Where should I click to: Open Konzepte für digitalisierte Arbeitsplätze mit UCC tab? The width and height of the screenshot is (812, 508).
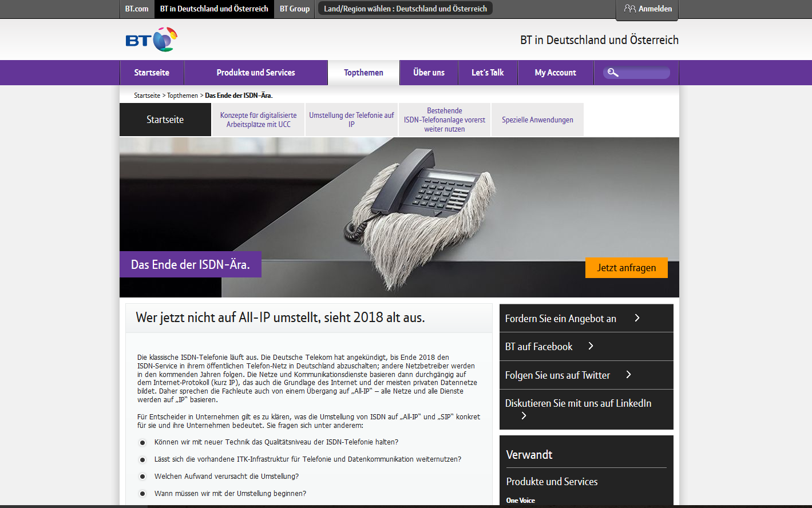coord(259,120)
